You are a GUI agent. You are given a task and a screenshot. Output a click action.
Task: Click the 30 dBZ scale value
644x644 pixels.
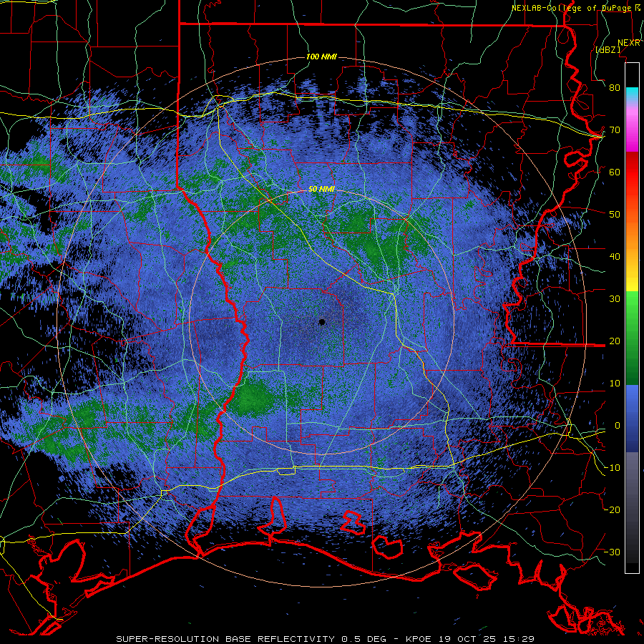coord(615,299)
